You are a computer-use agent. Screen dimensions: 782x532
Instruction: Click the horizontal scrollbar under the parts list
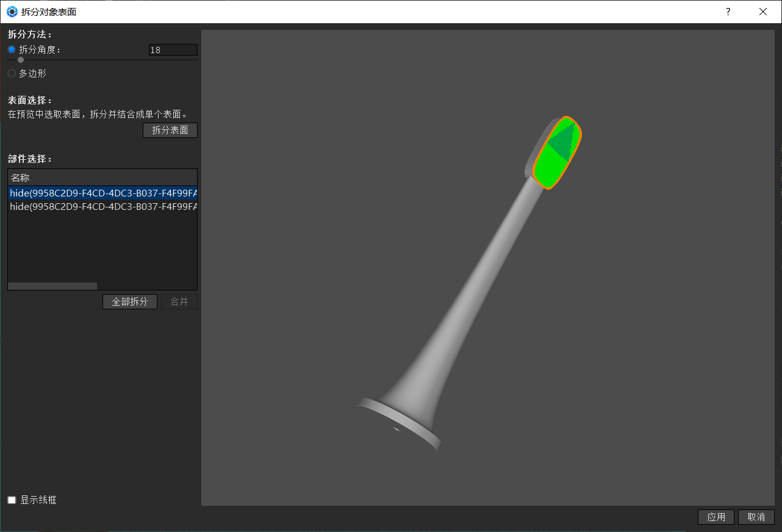point(52,285)
